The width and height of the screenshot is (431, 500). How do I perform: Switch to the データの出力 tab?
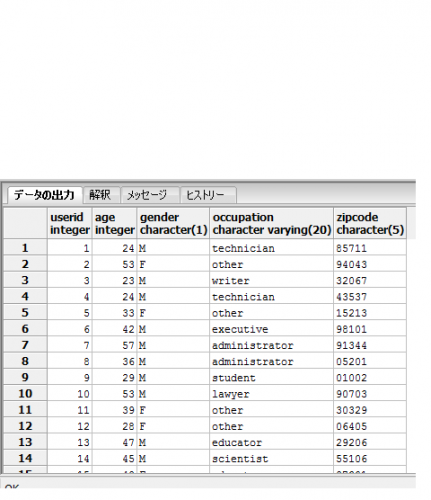pos(44,195)
